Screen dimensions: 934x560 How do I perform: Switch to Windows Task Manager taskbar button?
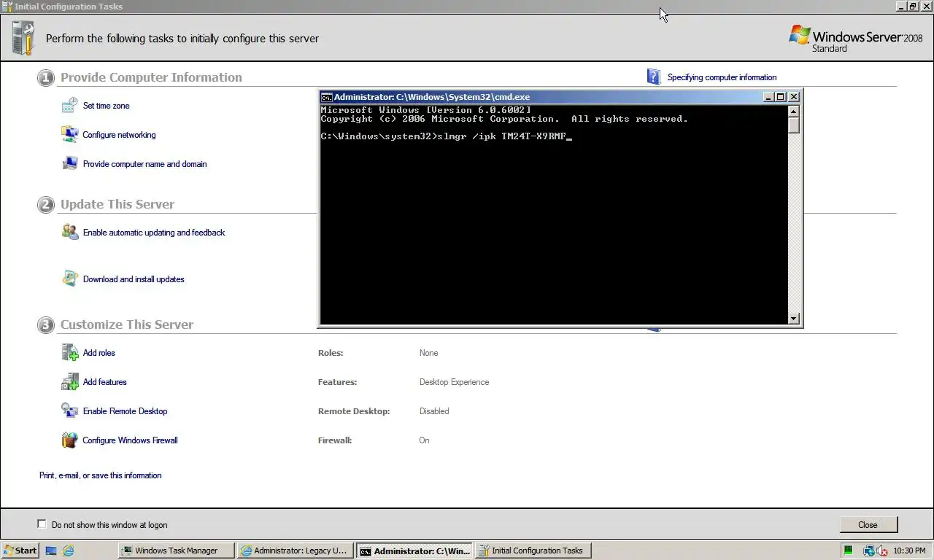point(177,551)
